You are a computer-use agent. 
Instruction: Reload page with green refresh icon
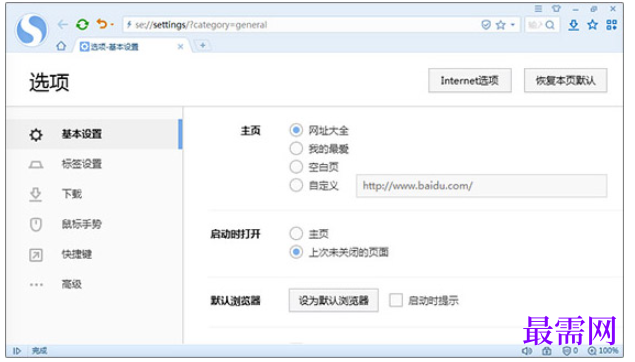(x=83, y=25)
